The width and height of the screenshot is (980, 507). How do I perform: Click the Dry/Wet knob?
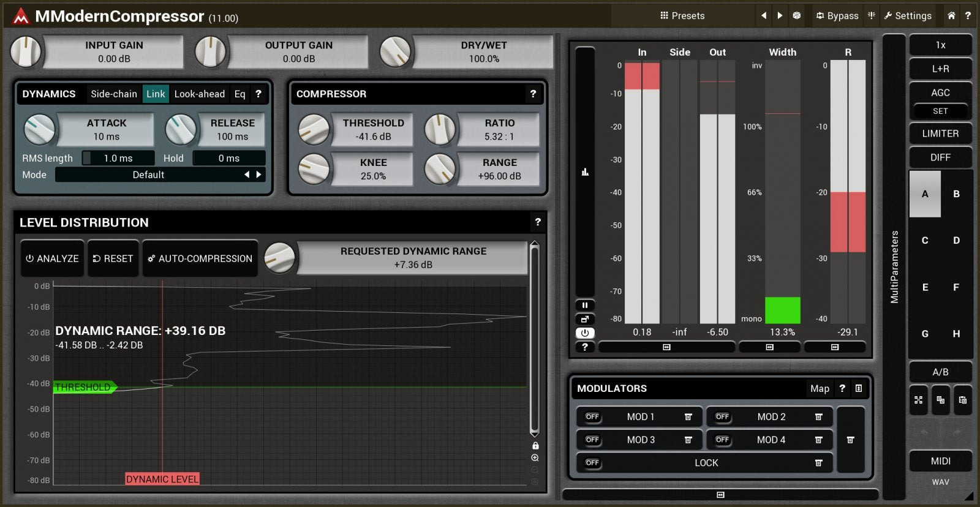click(395, 51)
